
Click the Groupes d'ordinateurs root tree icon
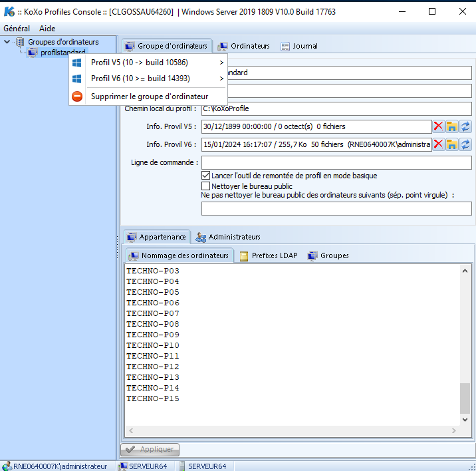pos(20,42)
